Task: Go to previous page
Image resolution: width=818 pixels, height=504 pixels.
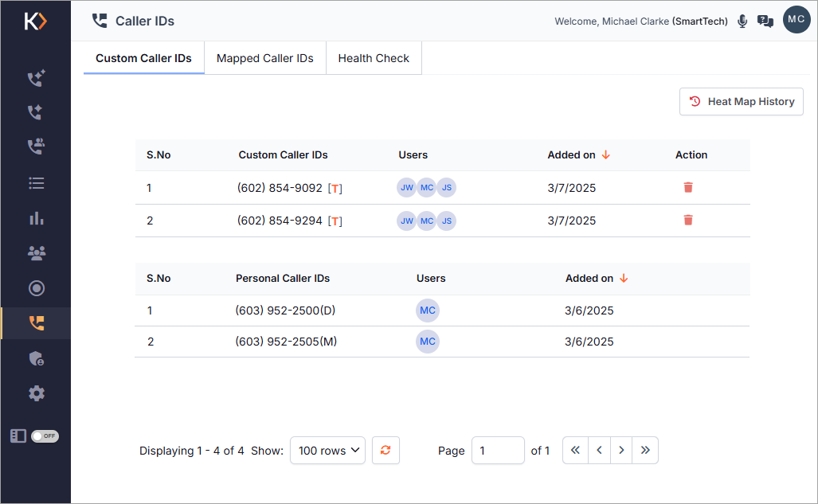Action: [x=599, y=451]
